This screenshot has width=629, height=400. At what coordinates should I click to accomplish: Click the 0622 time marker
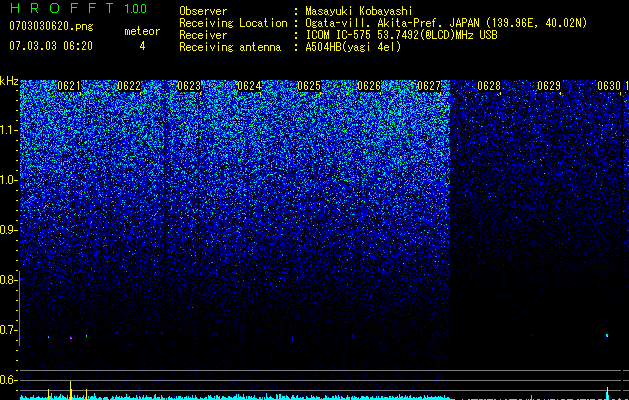pos(129,86)
